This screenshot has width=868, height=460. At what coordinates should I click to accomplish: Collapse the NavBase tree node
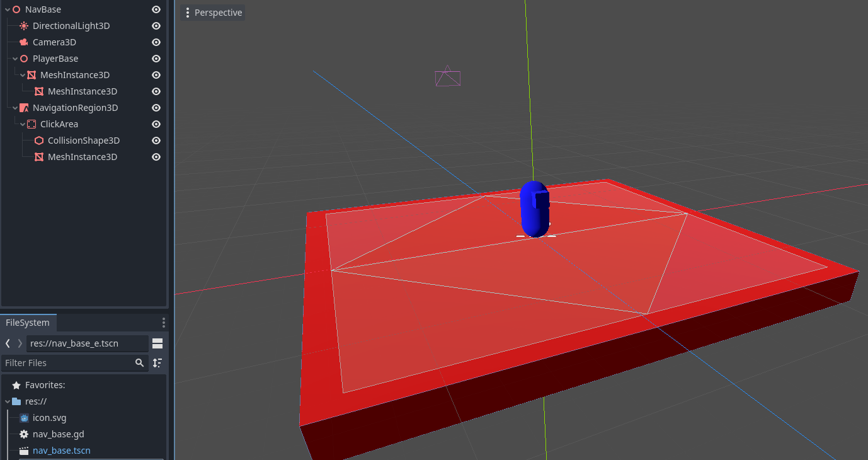click(8, 9)
